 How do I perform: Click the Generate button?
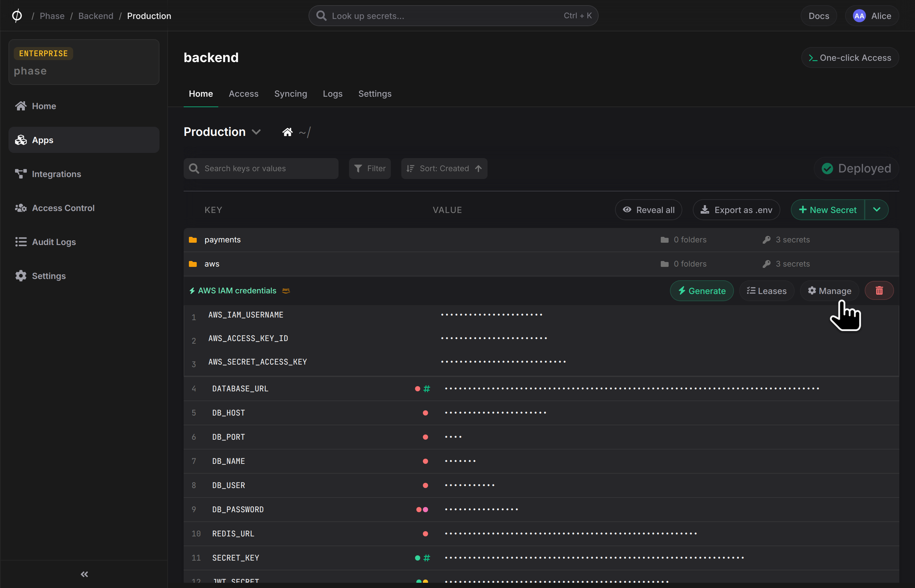702,290
